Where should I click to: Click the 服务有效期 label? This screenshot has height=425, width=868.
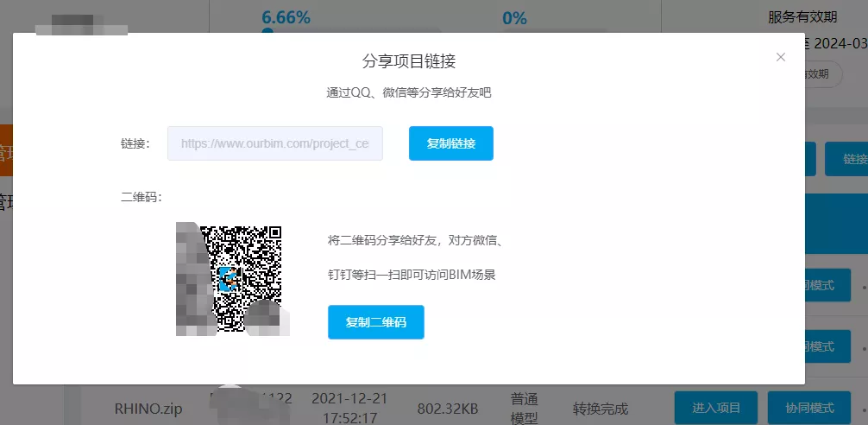coord(802,17)
